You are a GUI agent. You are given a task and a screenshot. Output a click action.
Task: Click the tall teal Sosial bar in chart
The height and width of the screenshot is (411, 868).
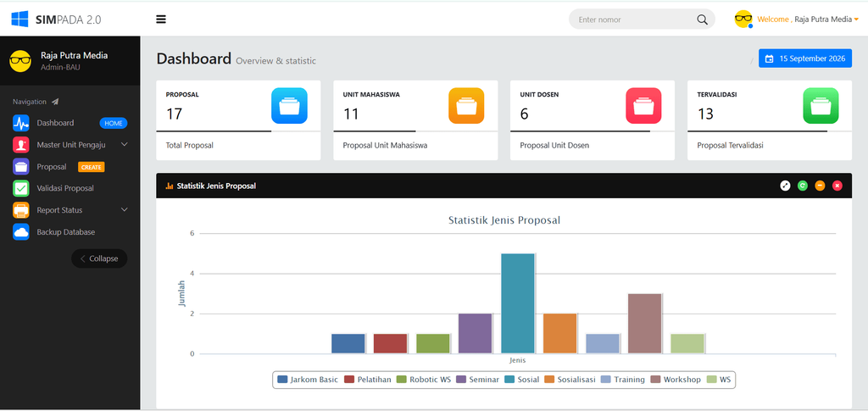[x=518, y=303]
